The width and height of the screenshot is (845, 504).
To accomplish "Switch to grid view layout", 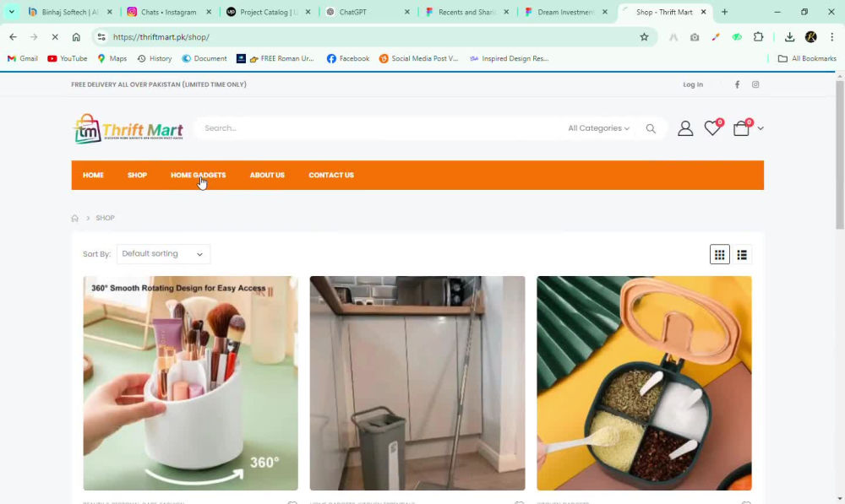I will click(x=719, y=255).
